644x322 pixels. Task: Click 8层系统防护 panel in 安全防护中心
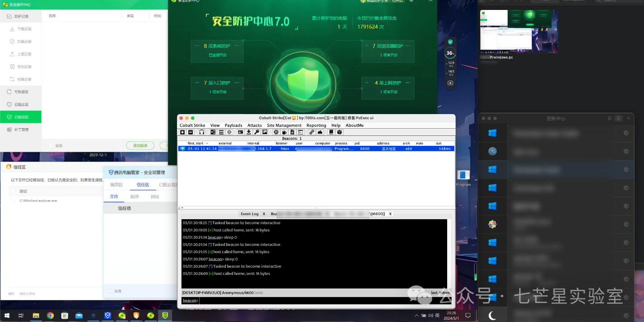[217, 51]
